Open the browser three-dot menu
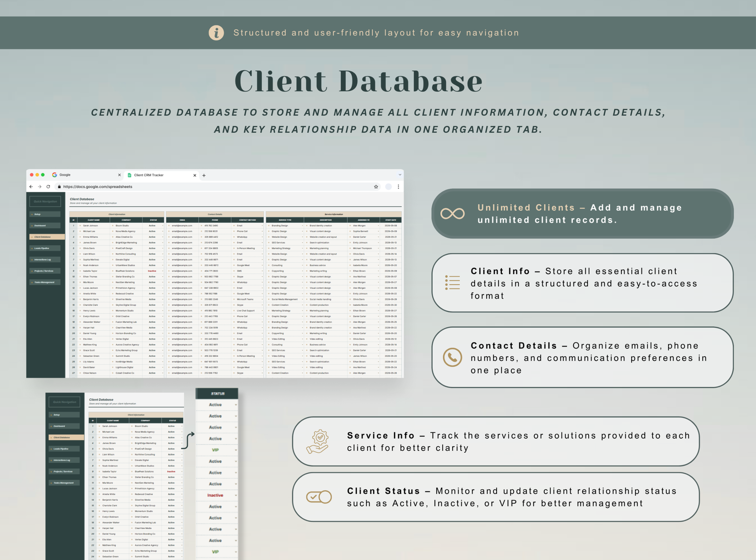Image resolution: width=756 pixels, height=560 pixels. [x=398, y=187]
